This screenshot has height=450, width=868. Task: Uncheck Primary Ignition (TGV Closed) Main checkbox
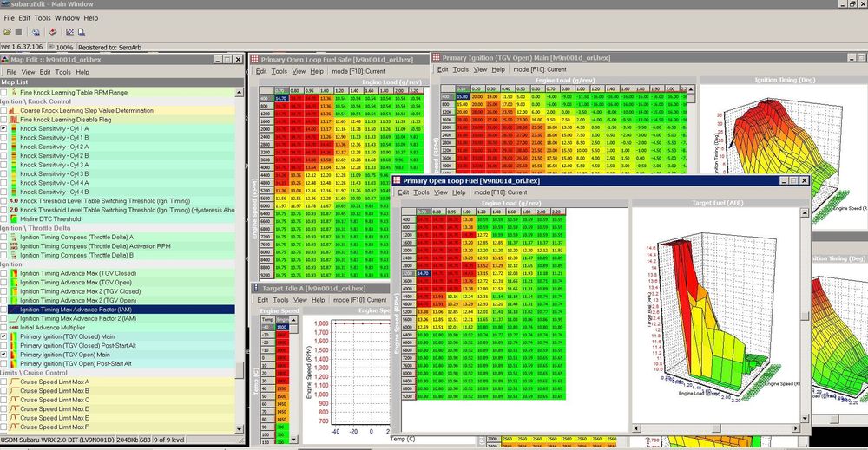tap(3, 336)
